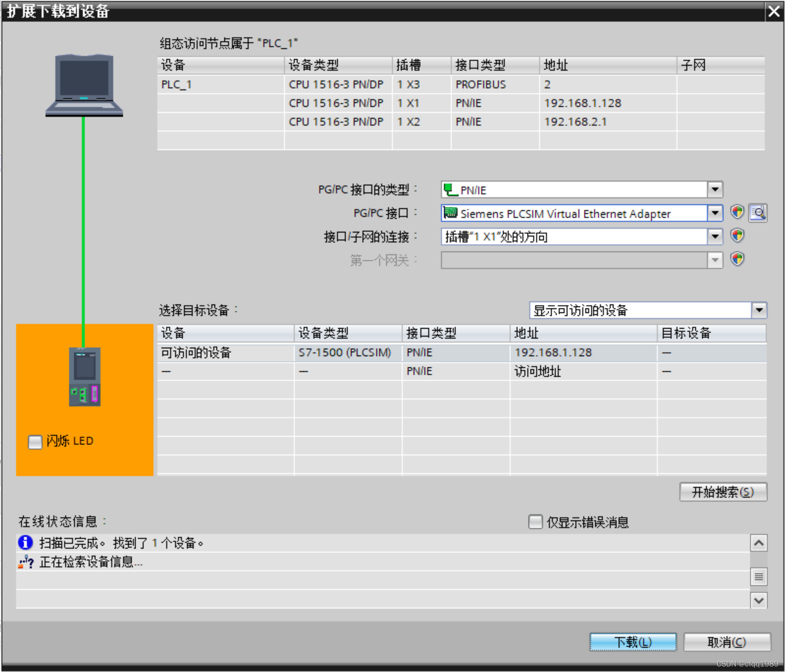Click shield icon beside first gateway field
The width and height of the screenshot is (785, 672).
pyautogui.click(x=737, y=259)
